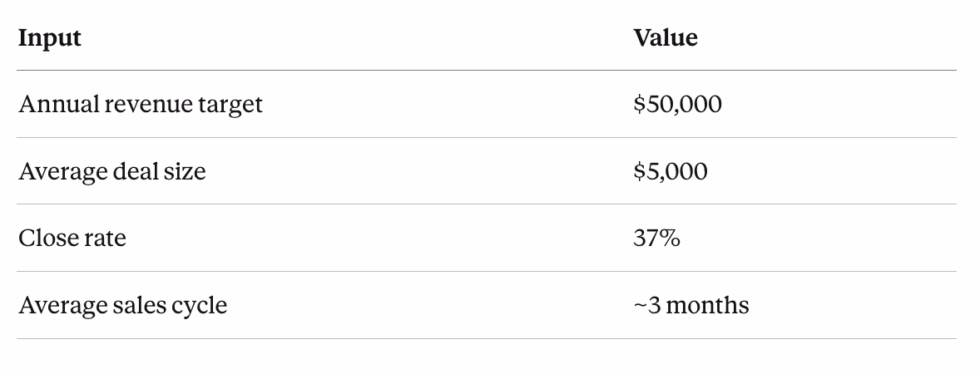Select the Annual revenue target label

click(141, 104)
